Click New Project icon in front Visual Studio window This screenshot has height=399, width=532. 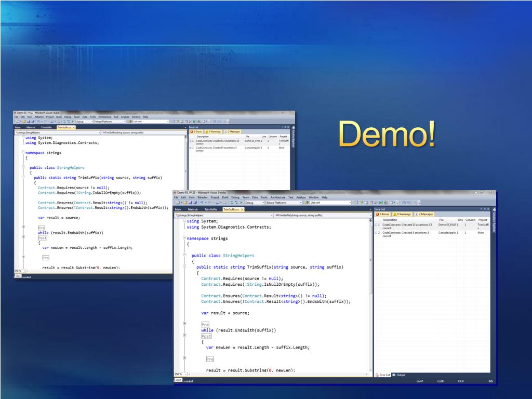coord(177,203)
